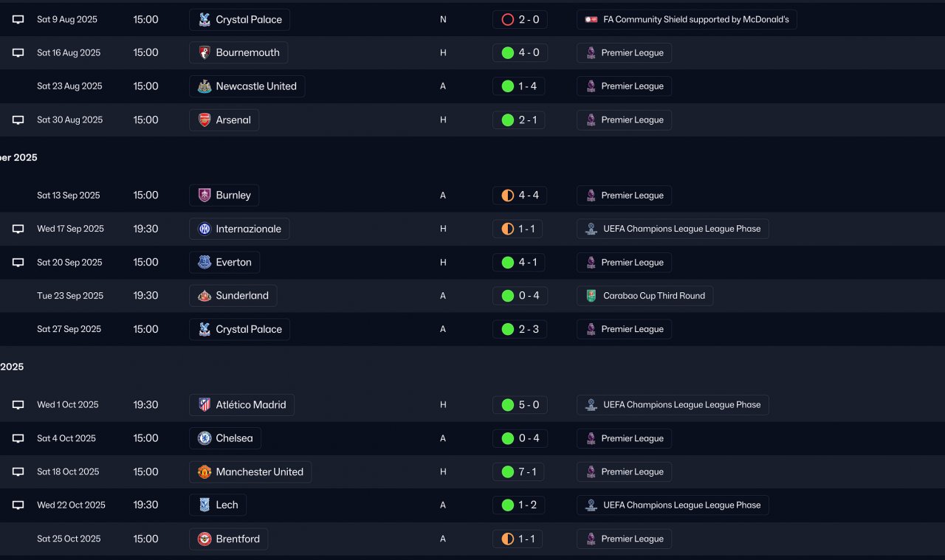Screen dimensions: 945x560
Task: Click the Newcastle United club crest
Action: coord(205,86)
